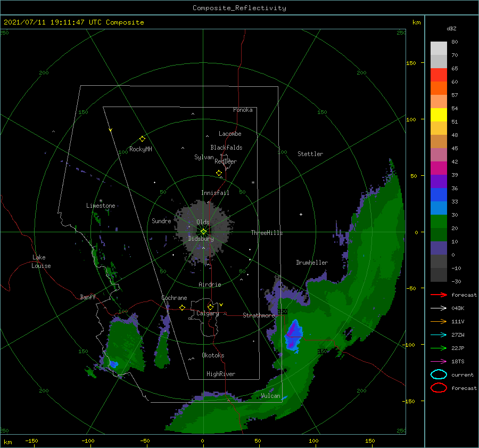Click the Ponoka town label

click(243, 110)
